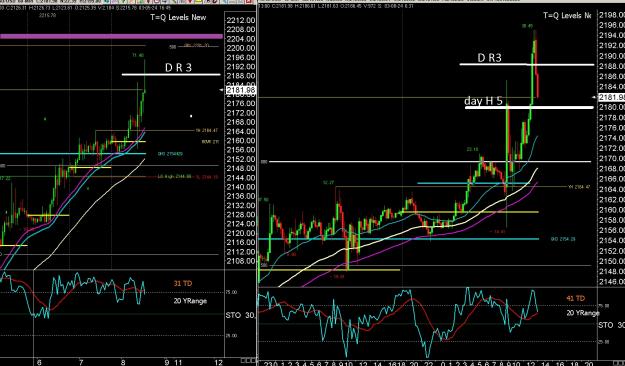The image size is (625, 366).
Task: Click the 2181.95 current price tag
Action: pyautogui.click(x=612, y=97)
